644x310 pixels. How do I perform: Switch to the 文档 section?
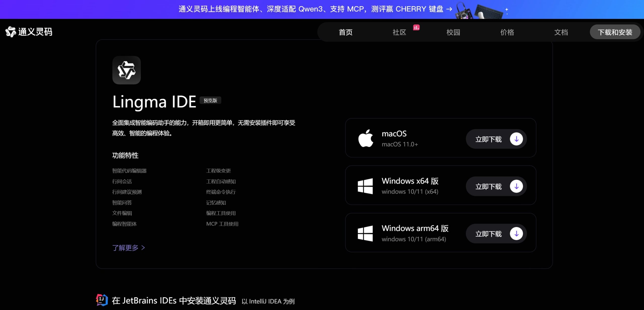point(561,32)
